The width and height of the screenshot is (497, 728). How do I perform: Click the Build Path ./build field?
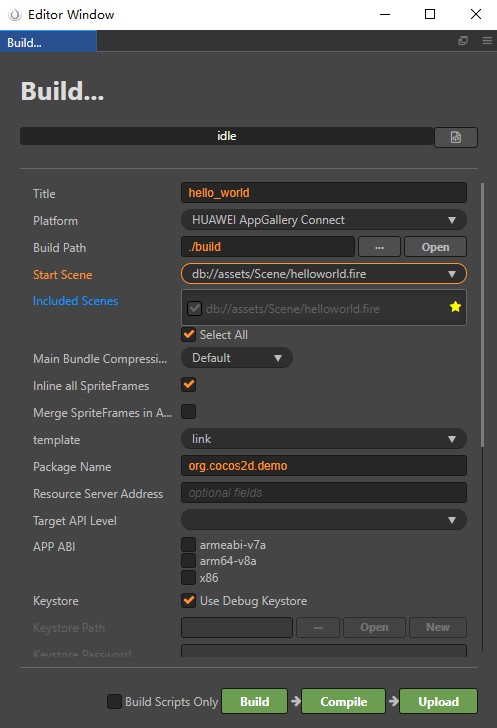[x=268, y=247]
